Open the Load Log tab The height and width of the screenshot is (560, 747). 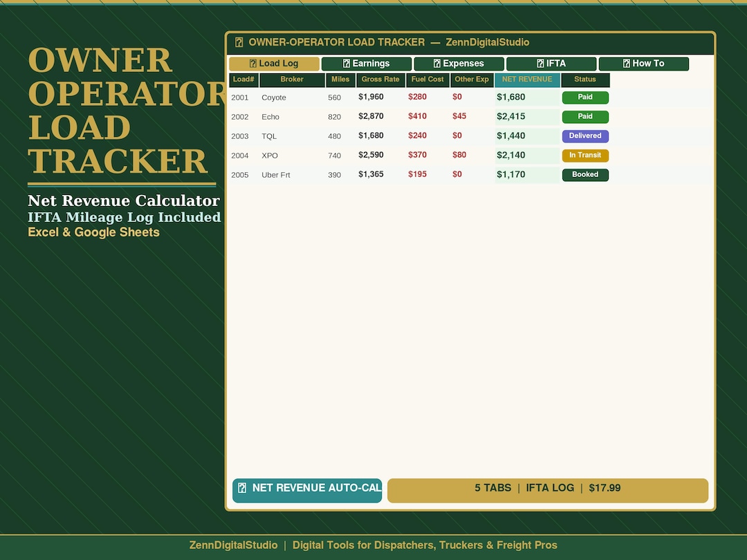[274, 64]
